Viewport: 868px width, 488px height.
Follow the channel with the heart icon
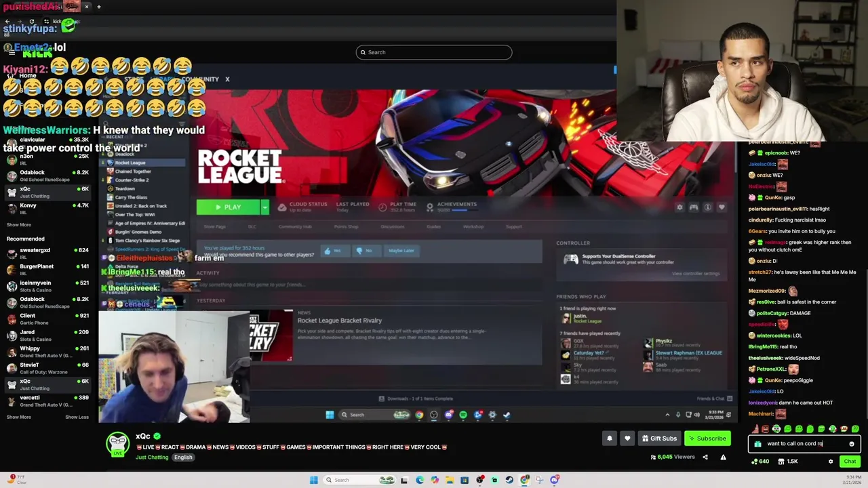(627, 439)
